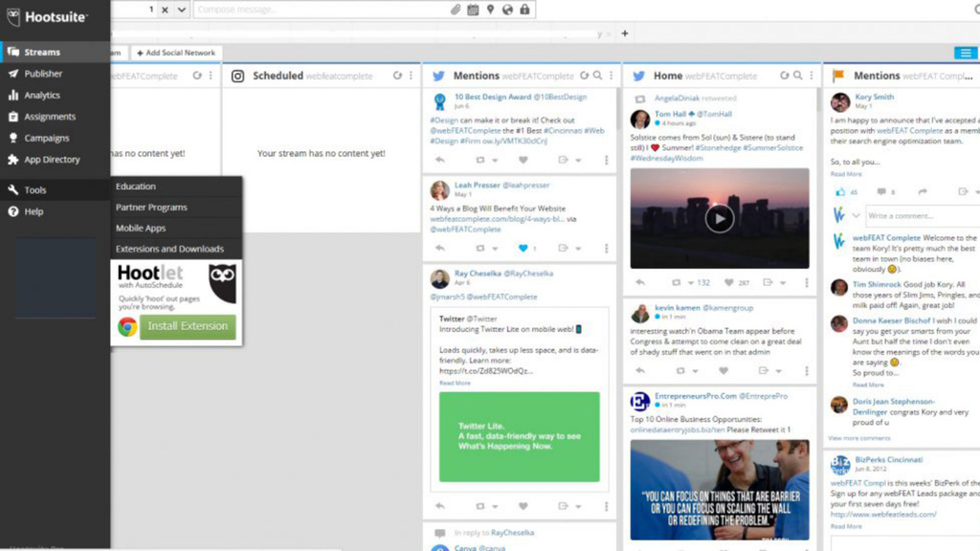980x551 pixels.
Task: Open comments on Kory Smith's post
Action: tap(881, 191)
